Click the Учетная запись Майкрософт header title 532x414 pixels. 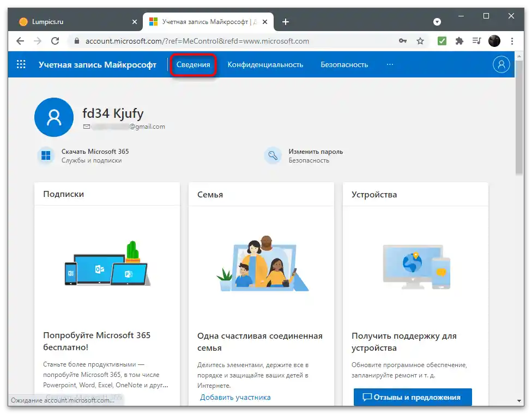pyautogui.click(x=98, y=64)
